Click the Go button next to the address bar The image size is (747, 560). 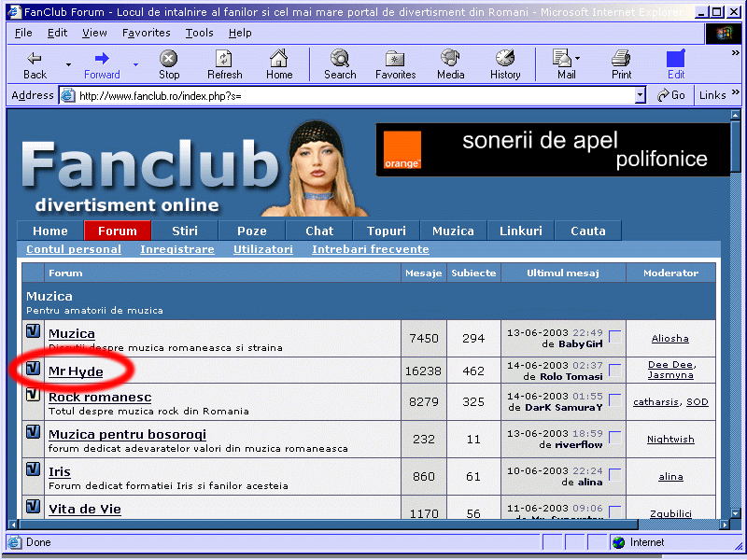point(670,95)
